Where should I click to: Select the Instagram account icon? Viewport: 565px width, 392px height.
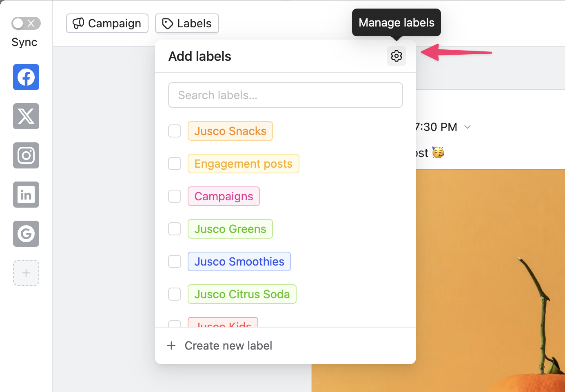[x=26, y=155]
